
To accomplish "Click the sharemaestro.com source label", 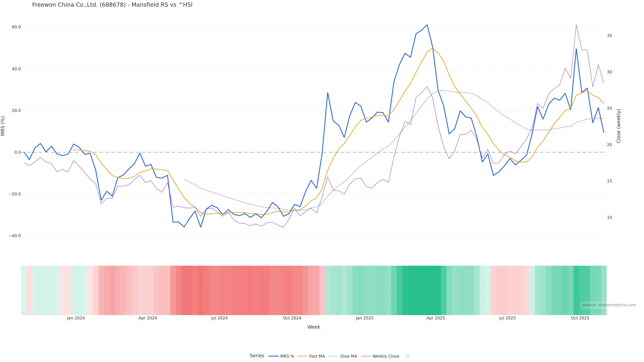I will point(608,305).
